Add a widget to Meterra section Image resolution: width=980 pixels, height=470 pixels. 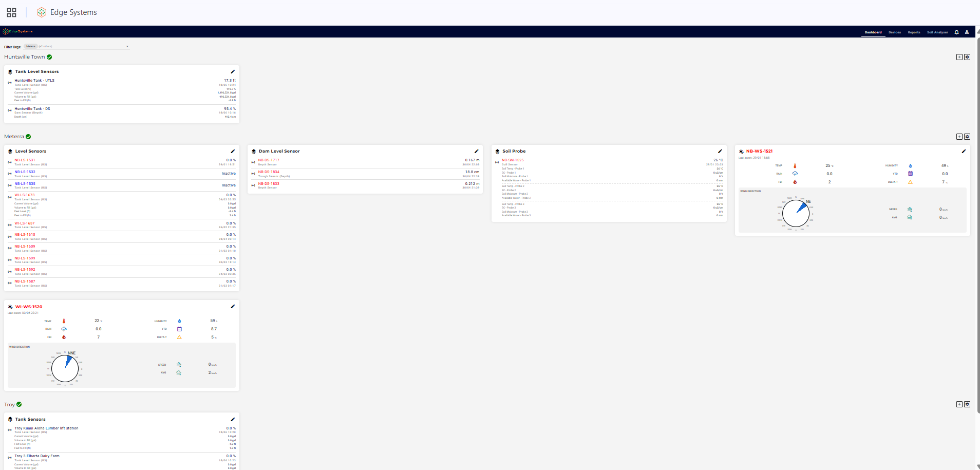[x=959, y=137]
